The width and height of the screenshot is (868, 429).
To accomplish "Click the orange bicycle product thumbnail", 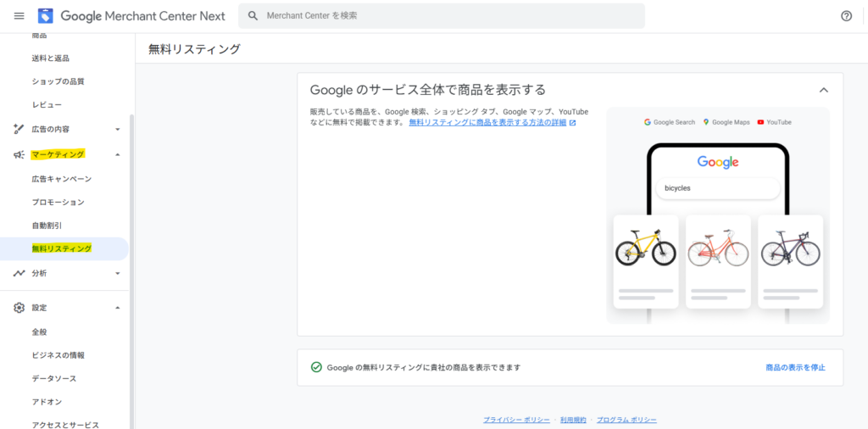I will click(718, 249).
